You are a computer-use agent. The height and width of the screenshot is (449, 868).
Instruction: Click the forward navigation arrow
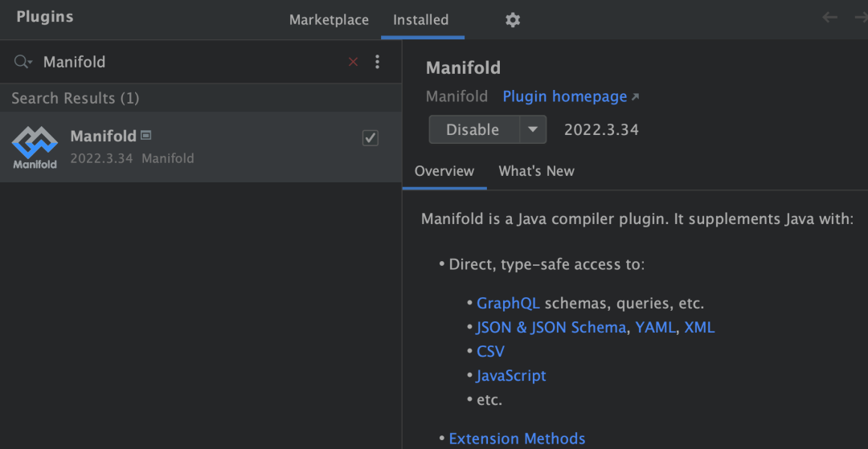coord(861,18)
